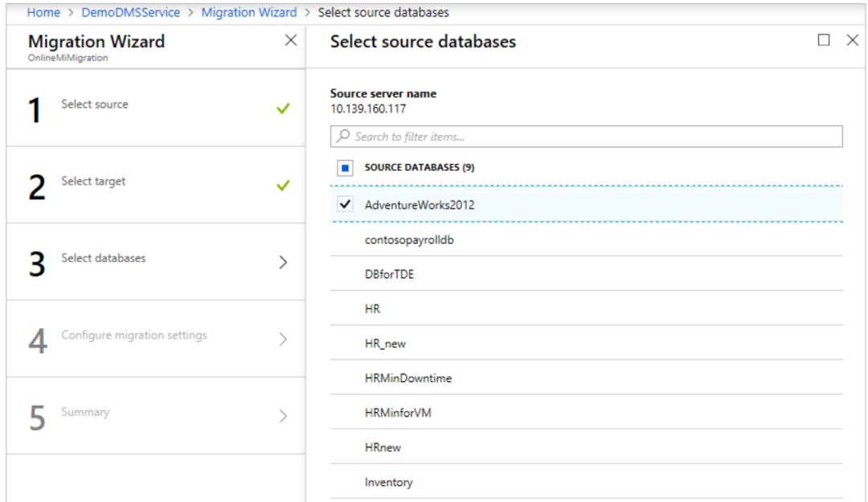The height and width of the screenshot is (502, 868).
Task: Open Configure migration settings step chevron
Action: tap(283, 339)
